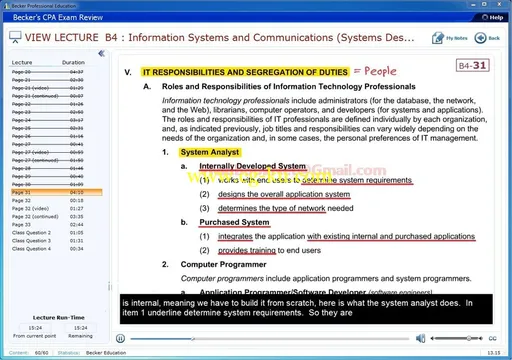Select highlighted Page 31 row
This screenshot has width=512, height=360.
click(x=57, y=192)
